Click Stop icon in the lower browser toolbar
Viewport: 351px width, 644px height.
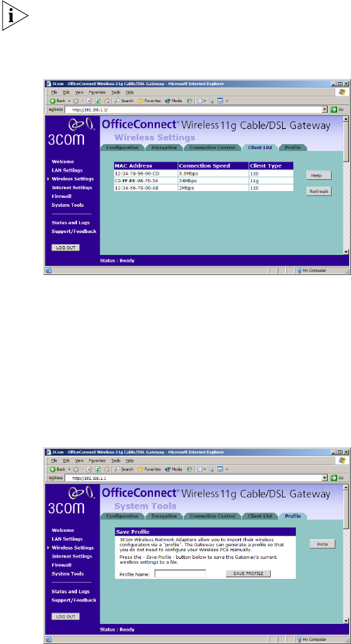pyautogui.click(x=89, y=469)
